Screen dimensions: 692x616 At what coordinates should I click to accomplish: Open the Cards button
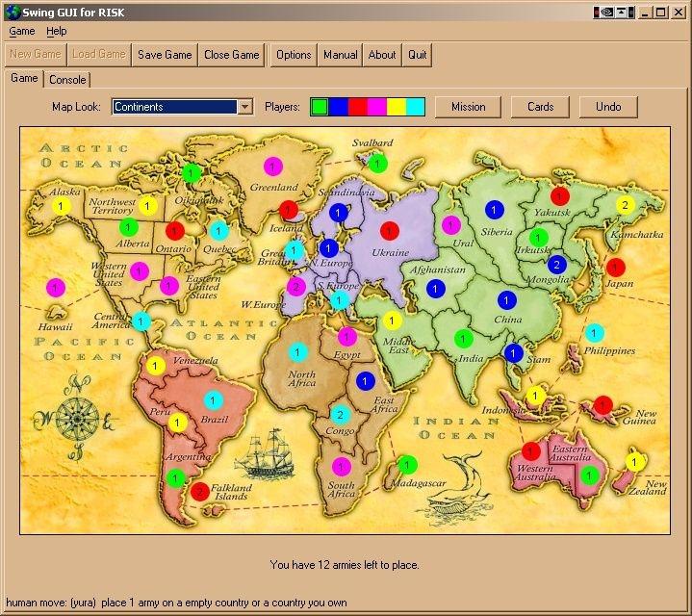coord(540,107)
